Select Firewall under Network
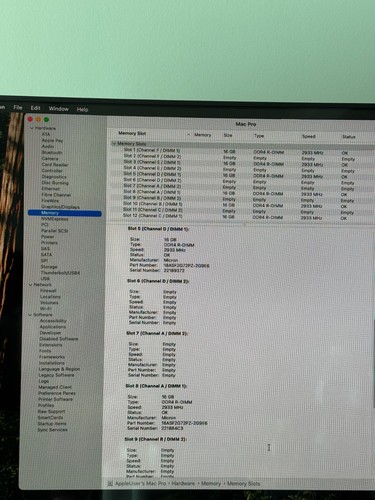This screenshot has height=500, width=375. tap(48, 291)
